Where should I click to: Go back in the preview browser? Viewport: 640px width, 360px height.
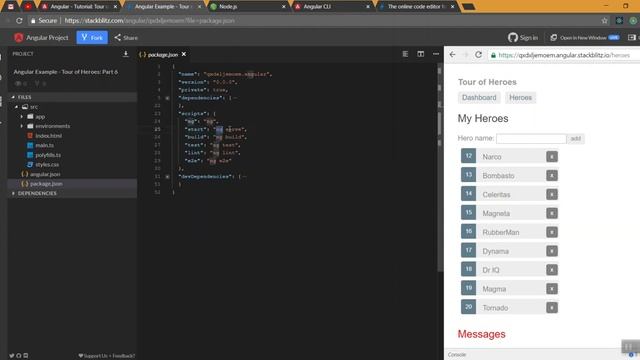pyautogui.click(x=452, y=55)
